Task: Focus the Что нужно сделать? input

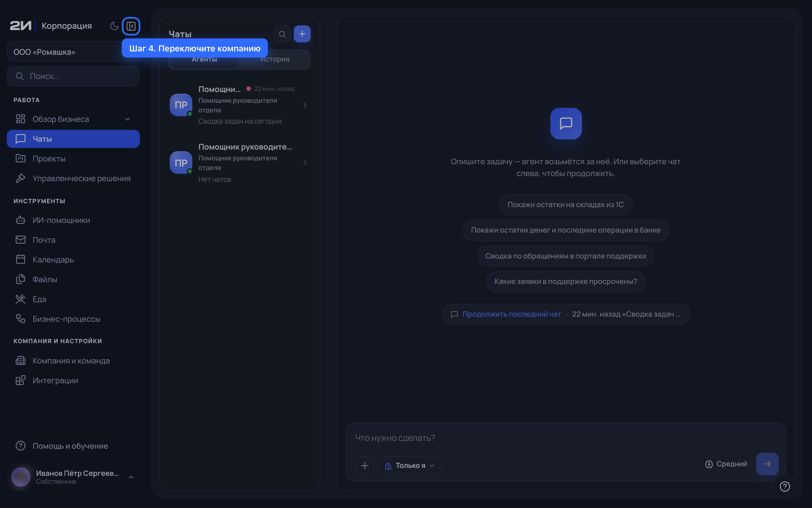Action: (x=565, y=438)
